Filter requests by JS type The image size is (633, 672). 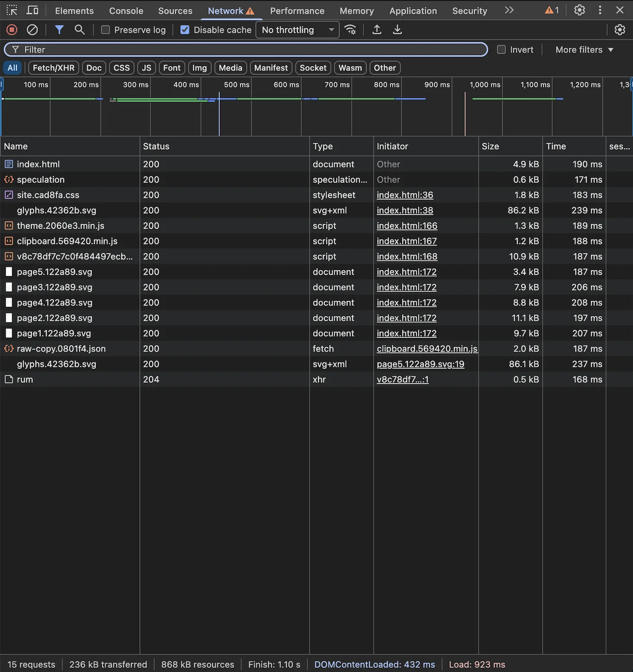click(147, 68)
